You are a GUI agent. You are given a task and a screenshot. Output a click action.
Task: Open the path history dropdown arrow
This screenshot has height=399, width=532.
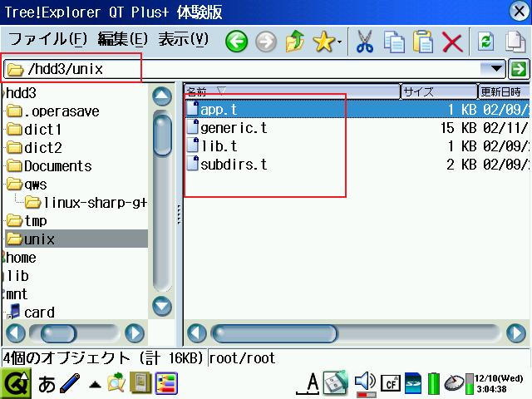(496, 69)
